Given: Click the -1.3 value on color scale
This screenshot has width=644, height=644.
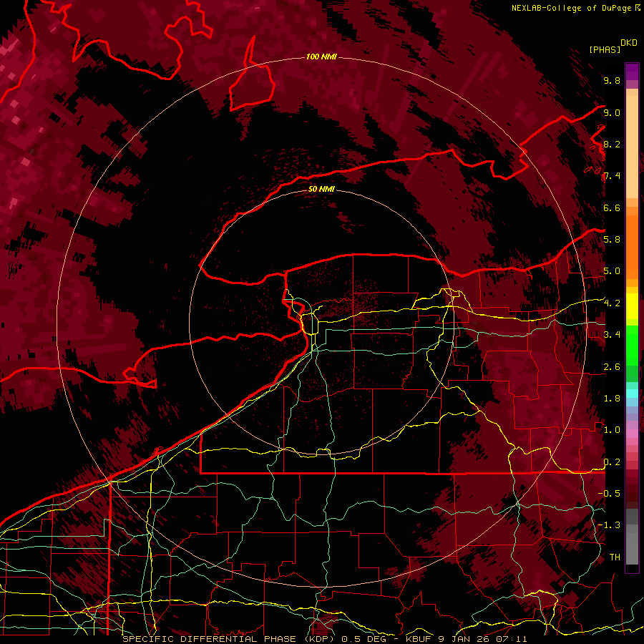Looking at the screenshot, I should coord(609,525).
